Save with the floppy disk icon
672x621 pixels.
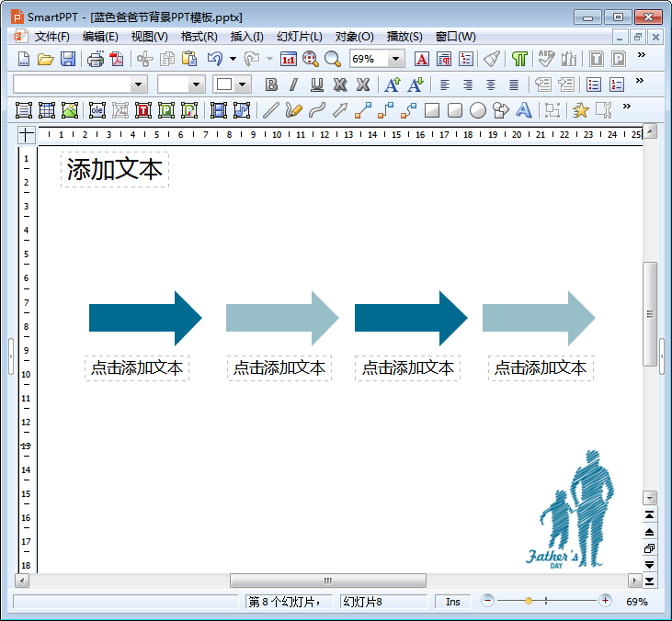(68, 59)
